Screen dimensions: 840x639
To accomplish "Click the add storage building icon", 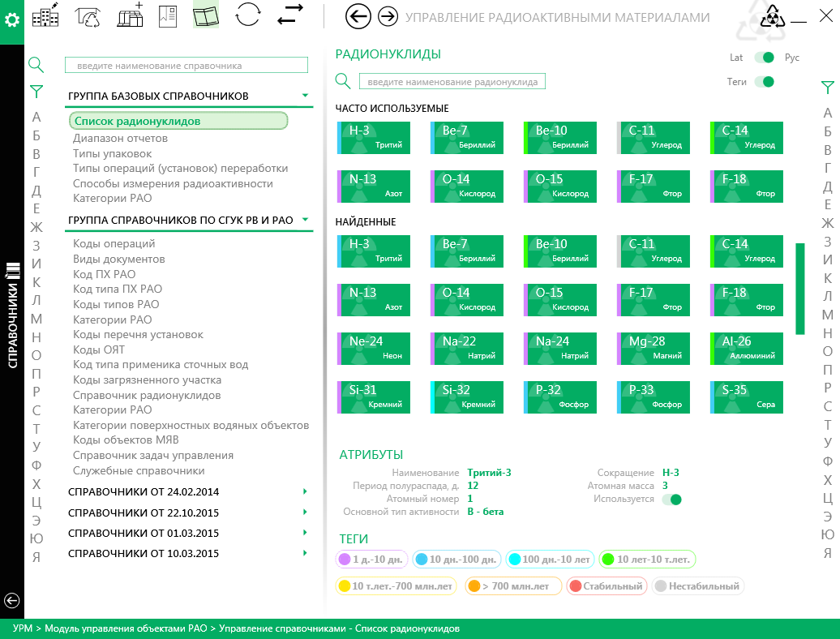I will point(131,15).
